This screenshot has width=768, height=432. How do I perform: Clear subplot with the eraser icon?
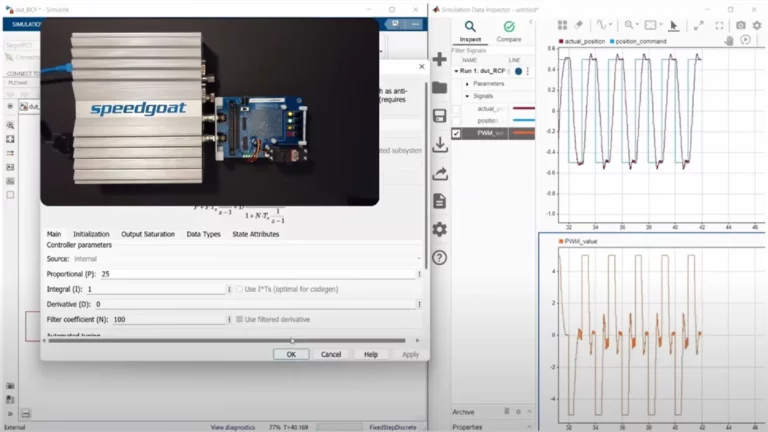(x=578, y=25)
